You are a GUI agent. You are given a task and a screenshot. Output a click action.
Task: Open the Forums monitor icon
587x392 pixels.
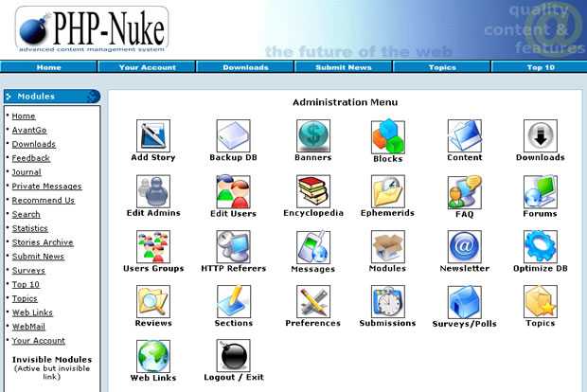point(541,191)
